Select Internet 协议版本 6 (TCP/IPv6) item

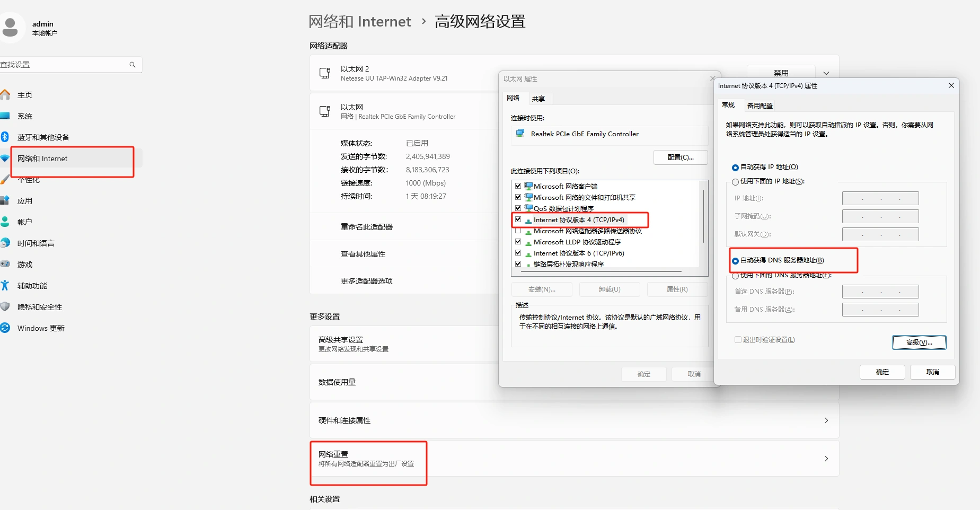point(579,253)
